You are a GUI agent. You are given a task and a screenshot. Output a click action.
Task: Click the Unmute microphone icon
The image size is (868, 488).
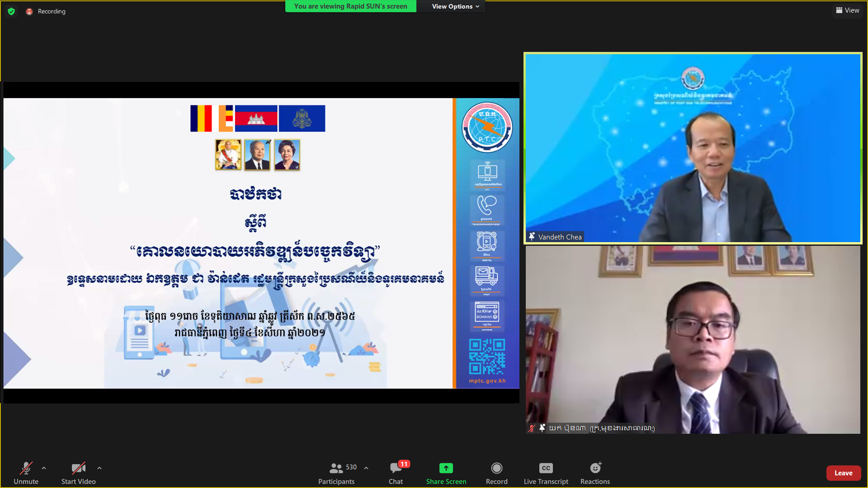(26, 468)
